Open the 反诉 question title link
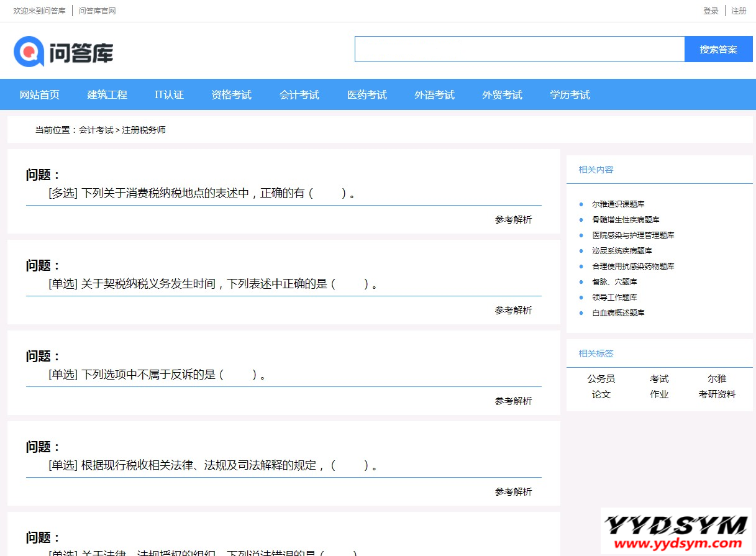 [x=157, y=375]
